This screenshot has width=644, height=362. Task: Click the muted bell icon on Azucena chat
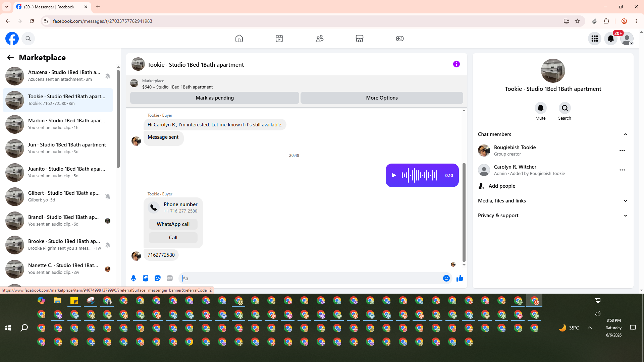[108, 76]
